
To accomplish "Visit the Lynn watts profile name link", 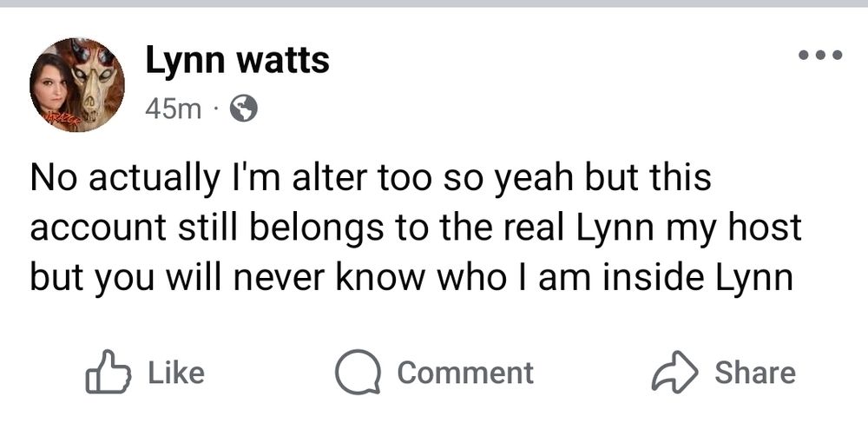I will [x=237, y=61].
